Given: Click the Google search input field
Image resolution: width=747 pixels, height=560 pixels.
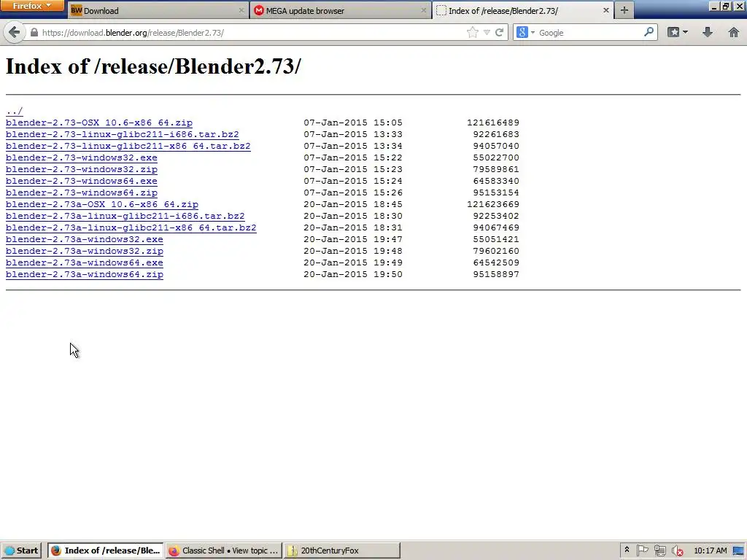Looking at the screenshot, I should click(x=589, y=32).
